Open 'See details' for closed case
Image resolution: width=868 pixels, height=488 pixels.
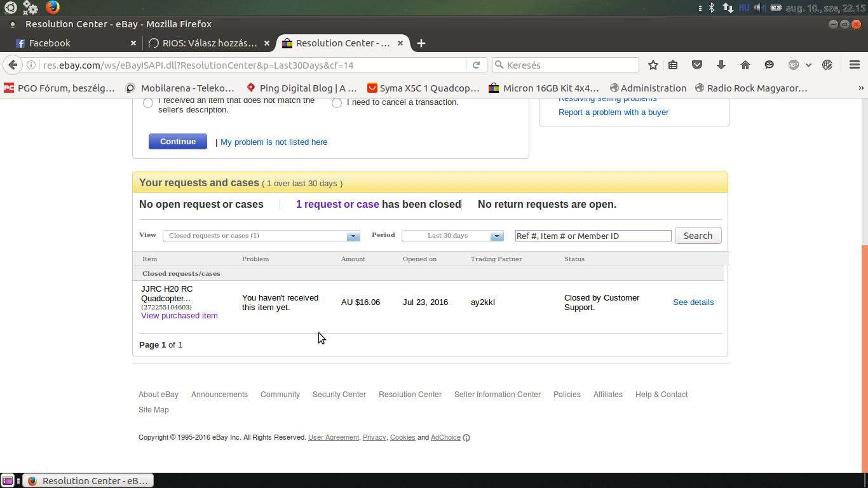693,302
